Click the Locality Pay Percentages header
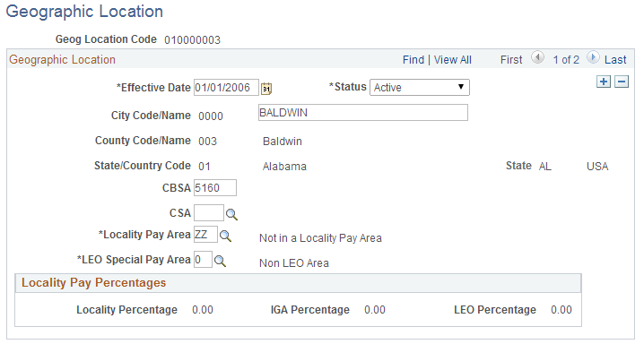Screen dimensions: 644x344 point(93,283)
